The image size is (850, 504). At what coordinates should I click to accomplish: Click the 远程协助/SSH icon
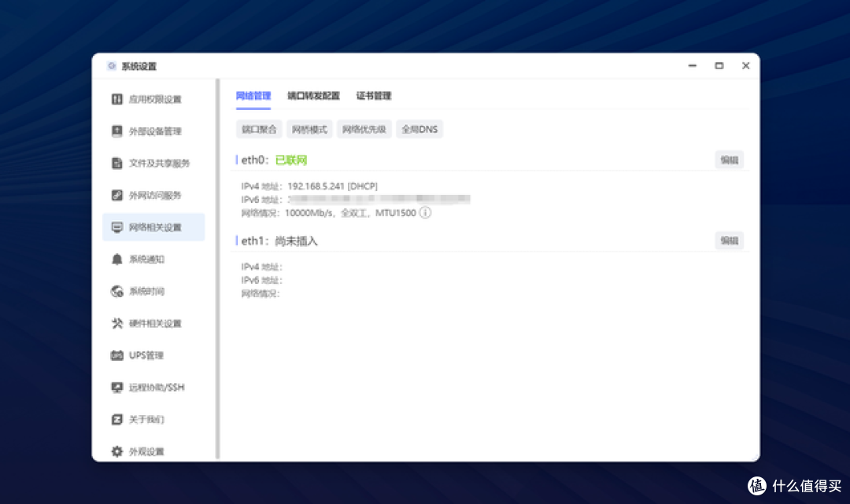tap(116, 387)
